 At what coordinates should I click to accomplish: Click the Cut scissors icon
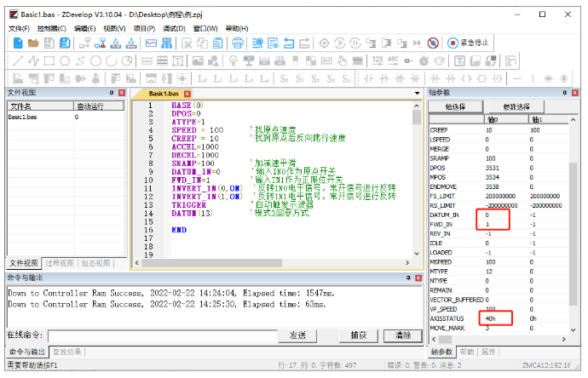point(187,43)
